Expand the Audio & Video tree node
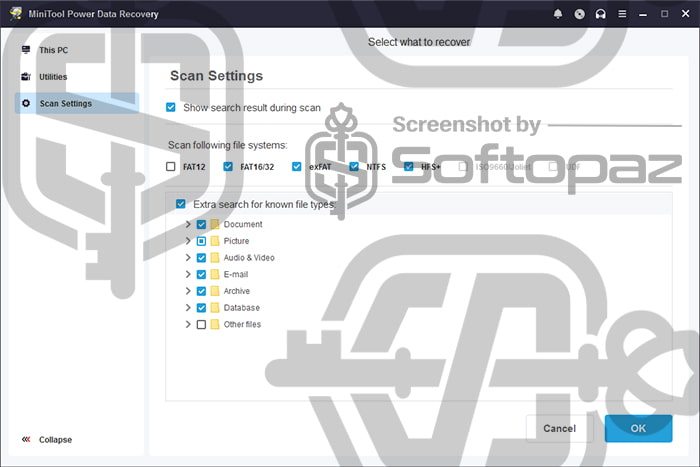Image resolution: width=700 pixels, height=467 pixels. pyautogui.click(x=188, y=258)
